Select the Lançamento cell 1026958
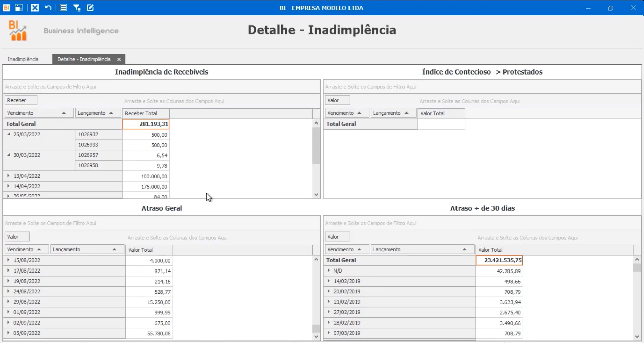 point(99,165)
